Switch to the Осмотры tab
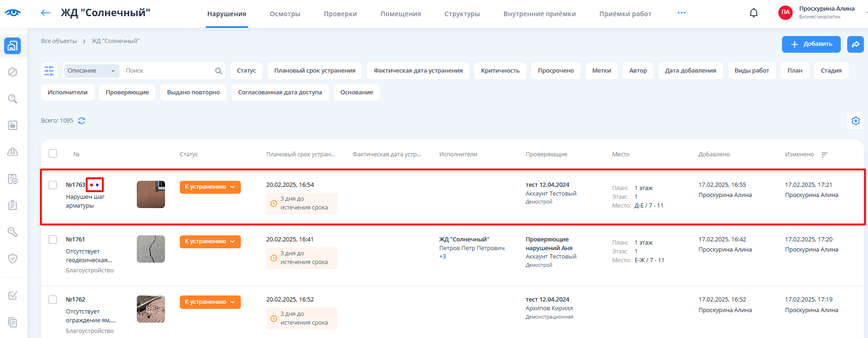 point(285,14)
